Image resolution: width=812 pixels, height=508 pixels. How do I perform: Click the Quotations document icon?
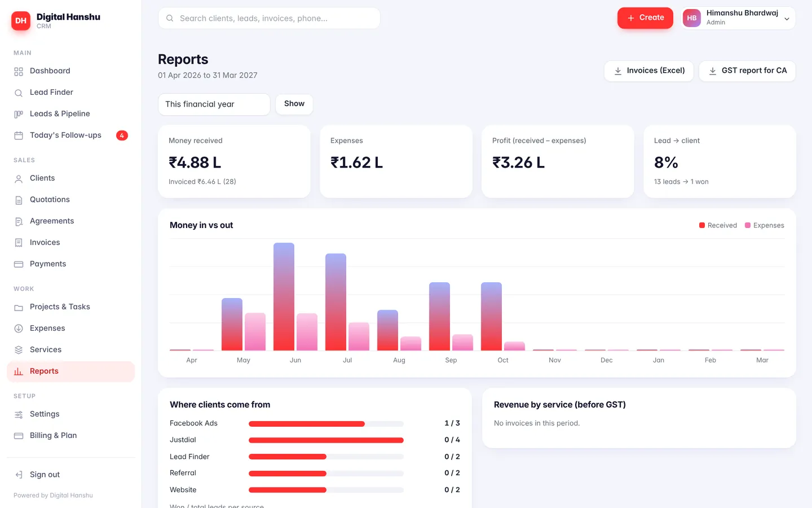[19, 200]
